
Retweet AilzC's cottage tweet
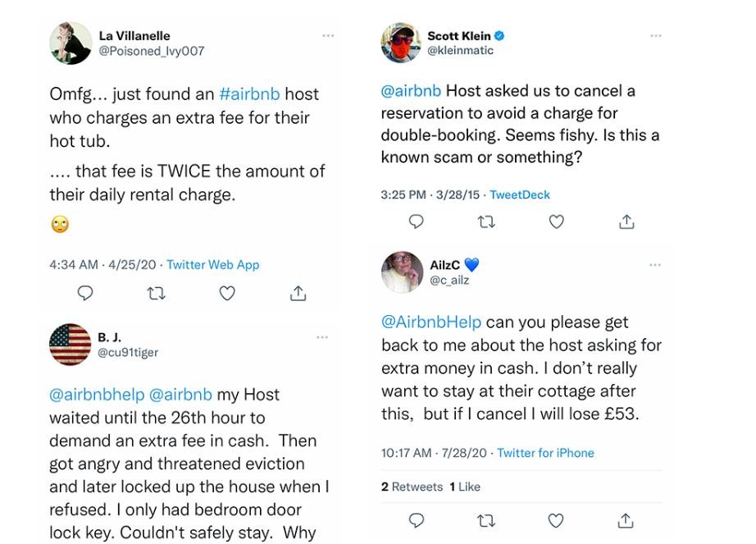click(x=486, y=520)
